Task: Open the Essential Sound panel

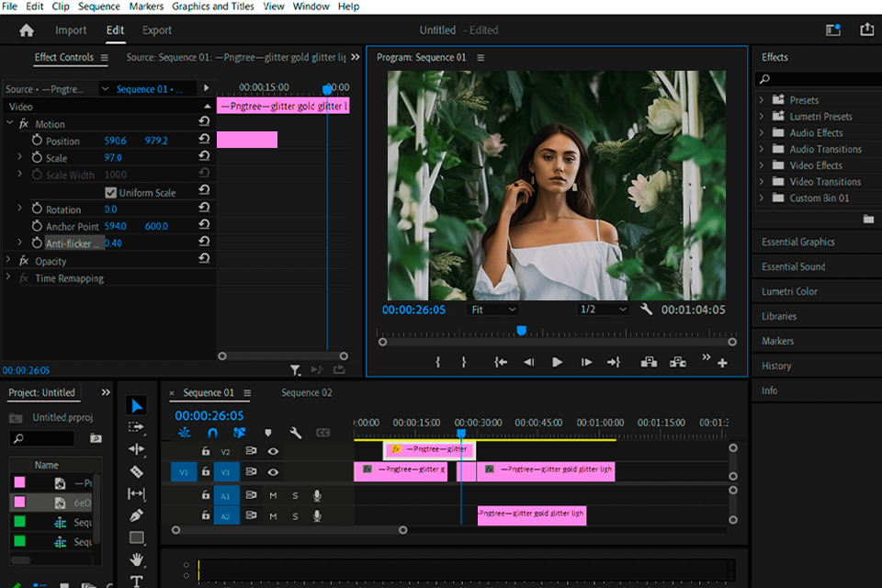Action: 794,266
